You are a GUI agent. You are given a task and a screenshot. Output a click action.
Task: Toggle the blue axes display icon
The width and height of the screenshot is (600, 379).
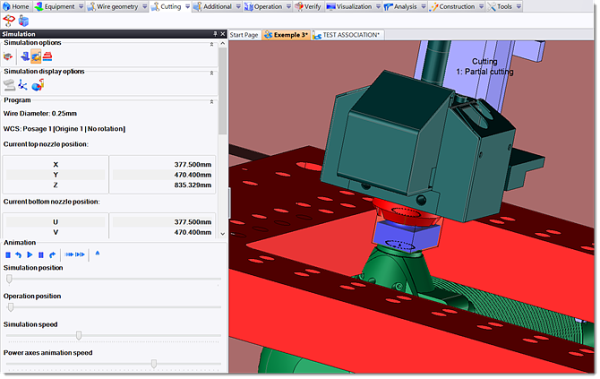click(x=23, y=85)
